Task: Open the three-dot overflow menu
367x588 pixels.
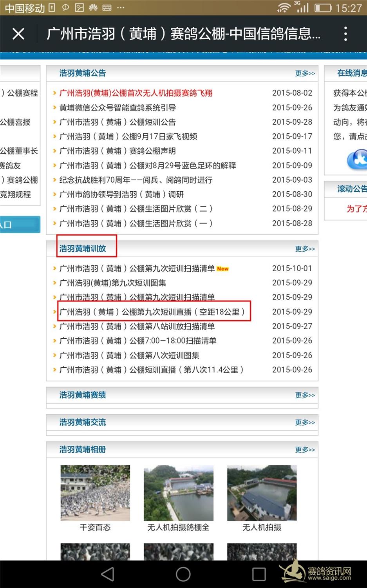Action: tap(345, 34)
